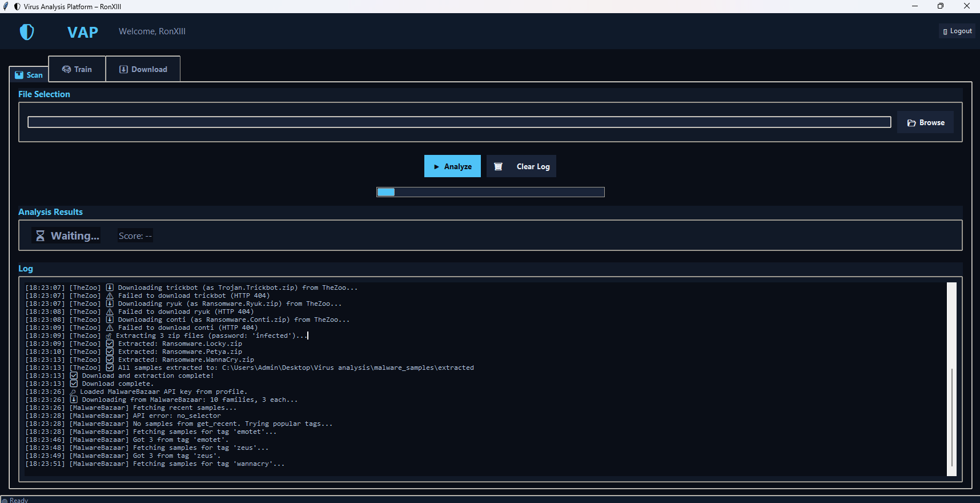Click unlock icon on 'Extracting 3 zip files' line
The image size is (980, 503).
click(109, 336)
